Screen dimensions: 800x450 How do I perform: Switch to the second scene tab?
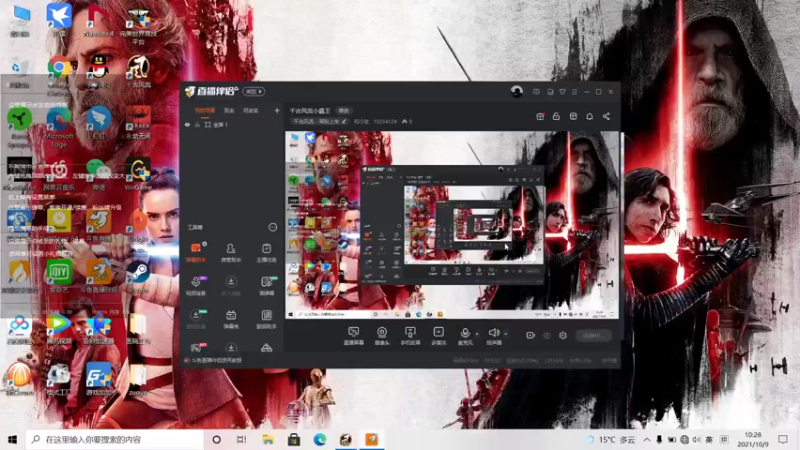click(229, 110)
